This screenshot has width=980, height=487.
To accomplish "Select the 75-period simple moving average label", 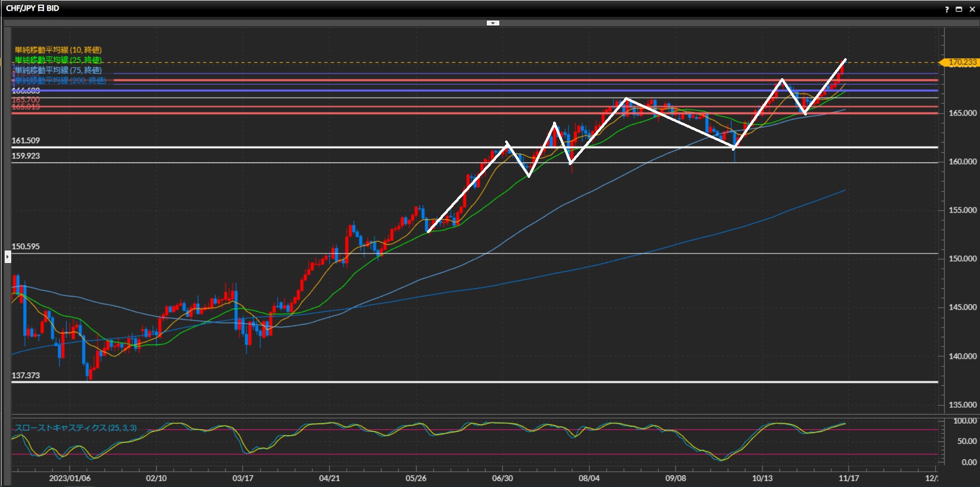I will [58, 71].
